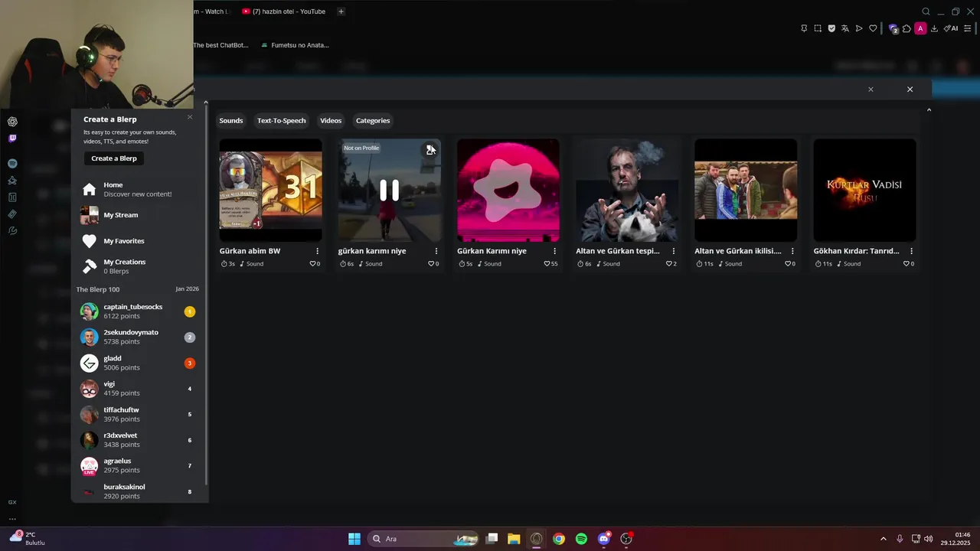Switch to the Sounds tab
The height and width of the screenshot is (551, 980).
(231, 120)
